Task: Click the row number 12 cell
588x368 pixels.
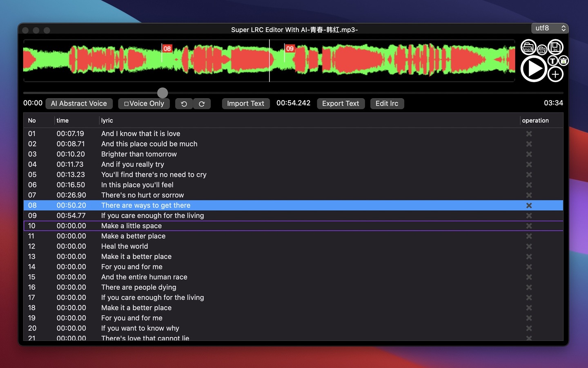Action: point(32,246)
